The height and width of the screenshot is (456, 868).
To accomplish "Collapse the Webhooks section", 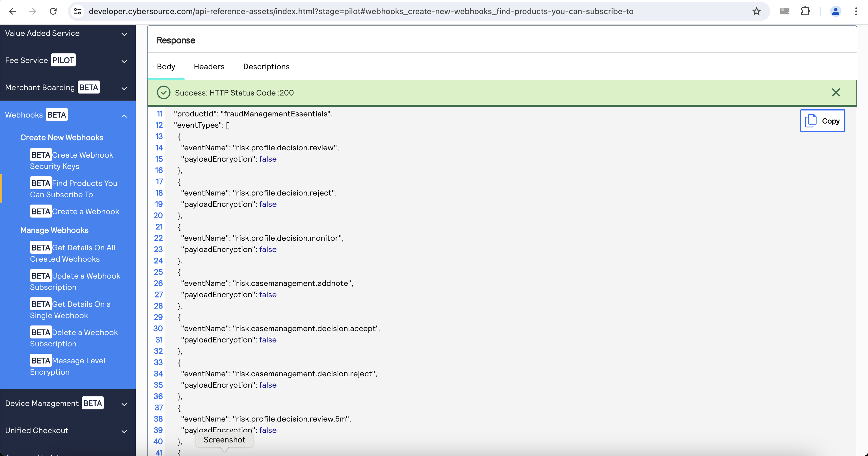I will 124,116.
